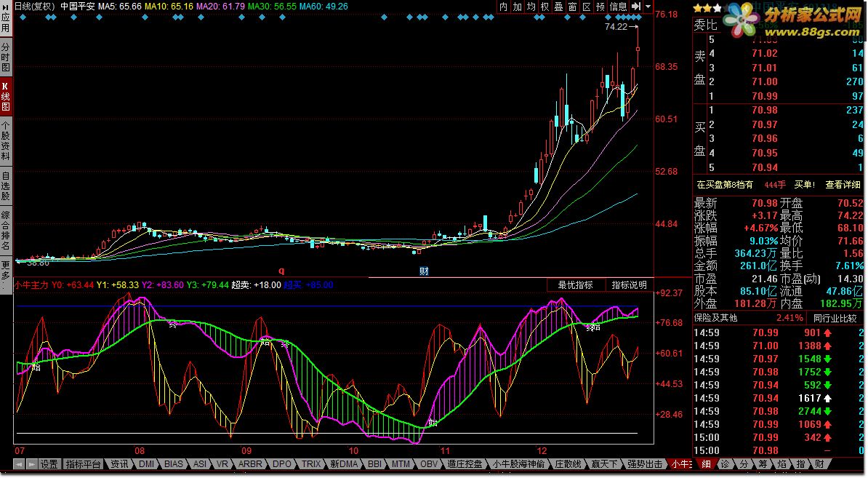
Task: Switch to the BIAS indicator tab
Action: [x=173, y=464]
